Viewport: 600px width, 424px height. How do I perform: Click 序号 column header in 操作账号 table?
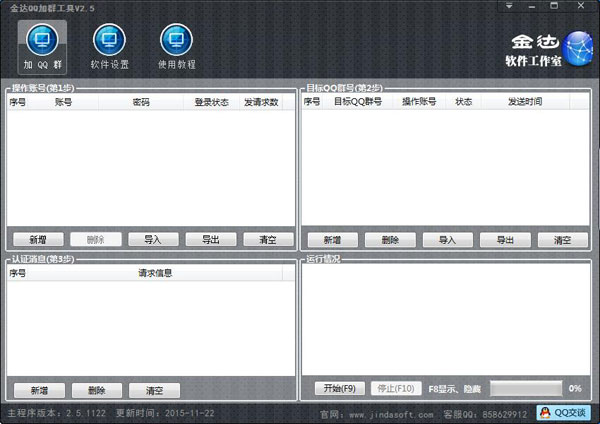coord(18,102)
